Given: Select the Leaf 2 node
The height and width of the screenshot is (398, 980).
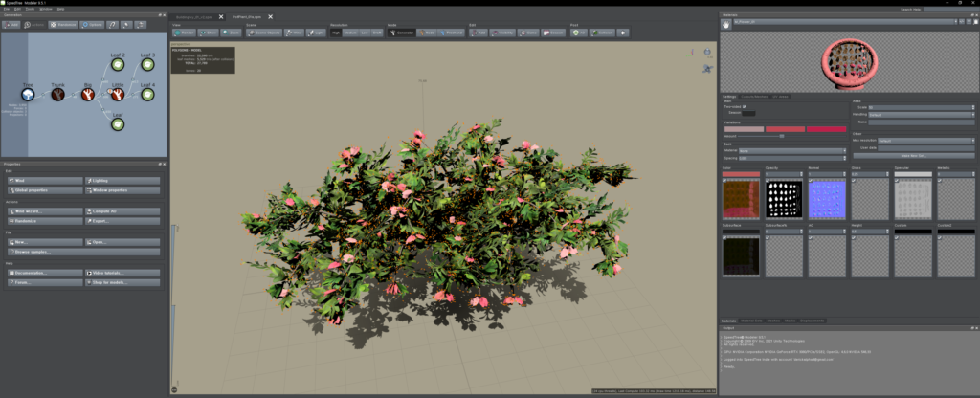Looking at the screenshot, I should coord(118,65).
